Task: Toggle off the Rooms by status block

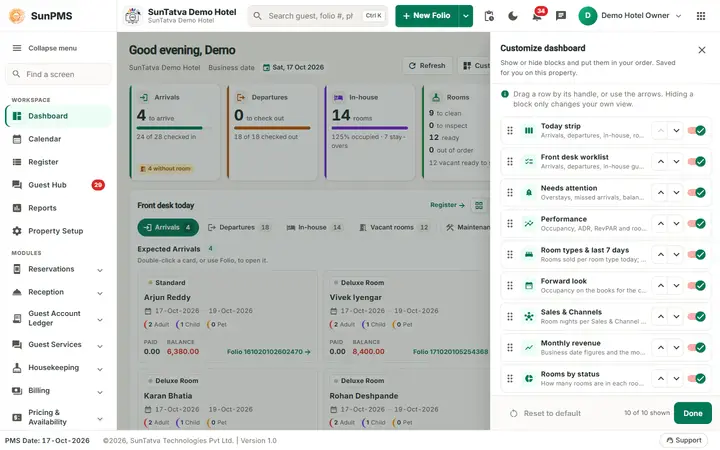Action: coord(697,378)
